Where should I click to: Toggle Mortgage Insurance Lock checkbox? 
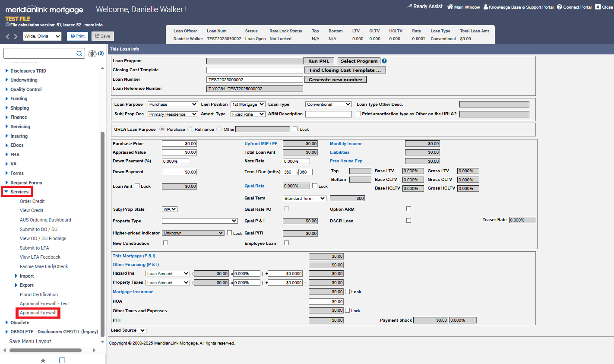pyautogui.click(x=348, y=291)
